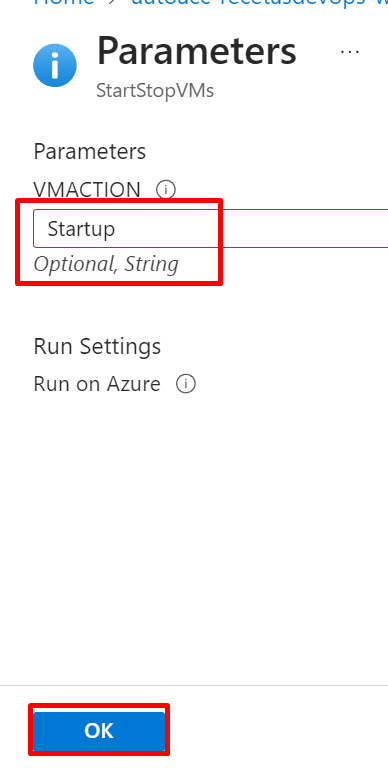Click the word Startup in the field
This screenshot has width=388, height=771.
tap(81, 229)
